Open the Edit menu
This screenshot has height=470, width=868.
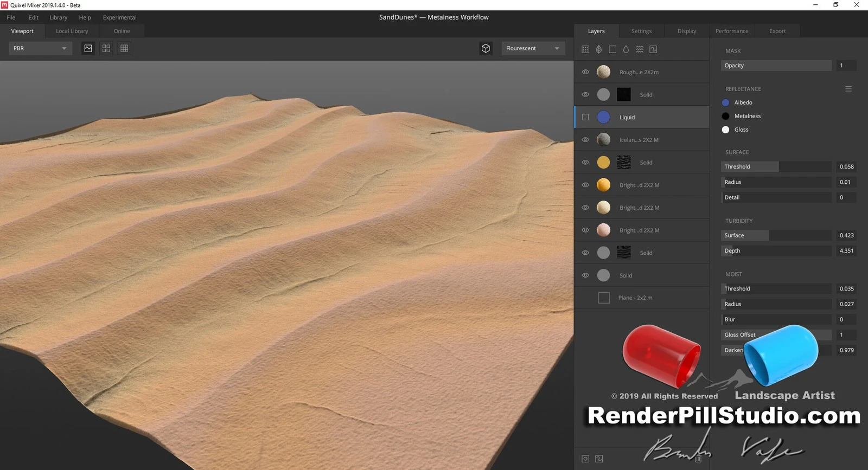(34, 17)
